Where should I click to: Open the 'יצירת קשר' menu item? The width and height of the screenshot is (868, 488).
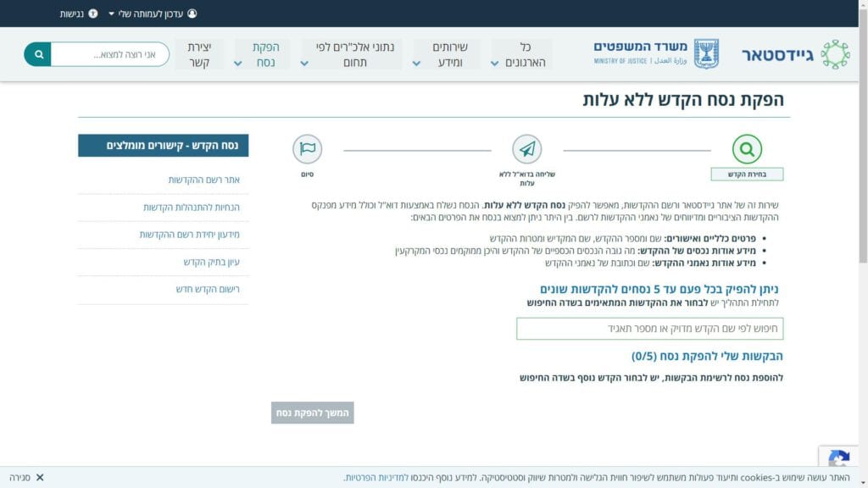pos(199,54)
